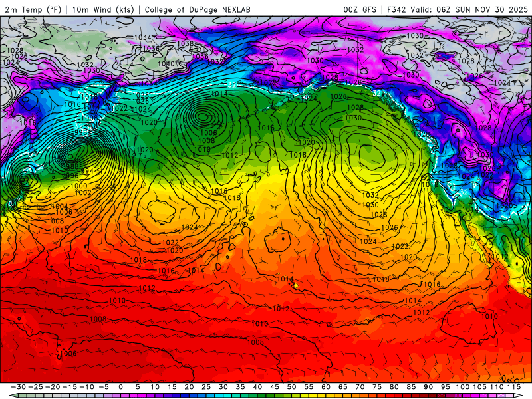Click the "Valid: 06Z SUN NOV 30 2025" text
This screenshot has width=532, height=399.
click(x=469, y=9)
